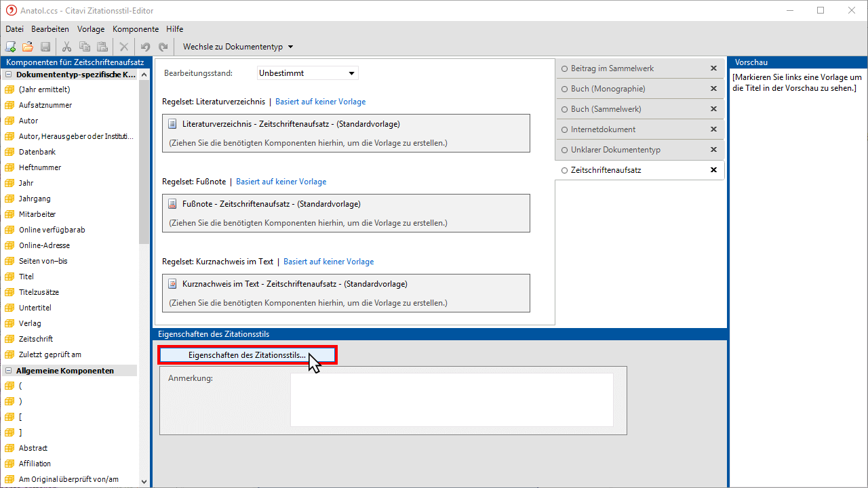
Task: Click Basiert auf keiner Vorlage link for Fußnote
Action: [281, 182]
